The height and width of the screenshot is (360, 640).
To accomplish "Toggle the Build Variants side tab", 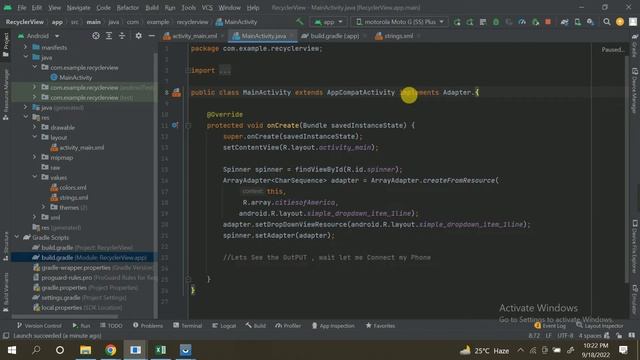I will tap(6, 292).
